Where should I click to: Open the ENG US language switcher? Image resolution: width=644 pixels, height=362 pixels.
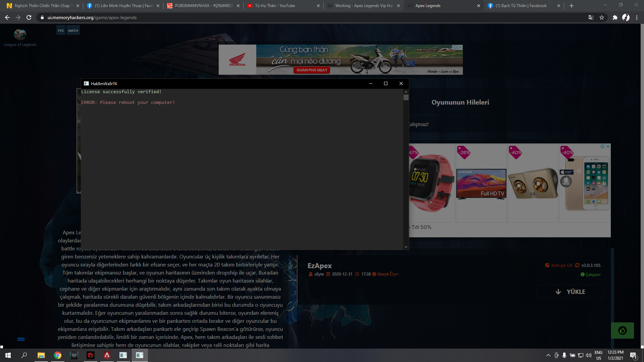tap(599, 355)
